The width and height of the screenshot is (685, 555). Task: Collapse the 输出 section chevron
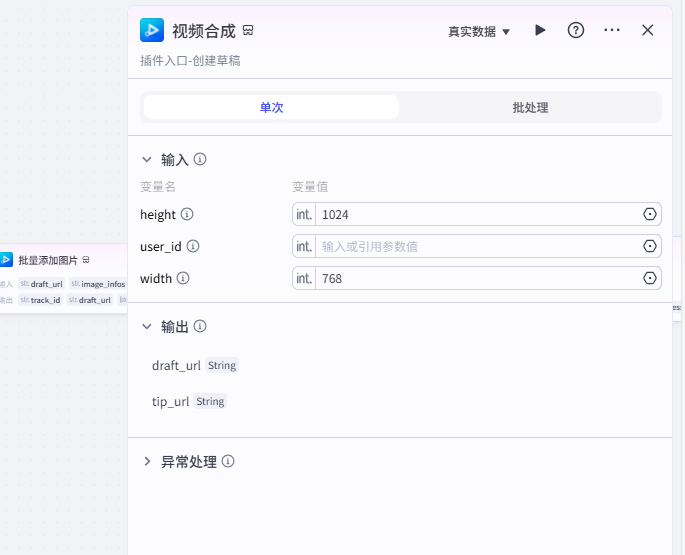[147, 326]
